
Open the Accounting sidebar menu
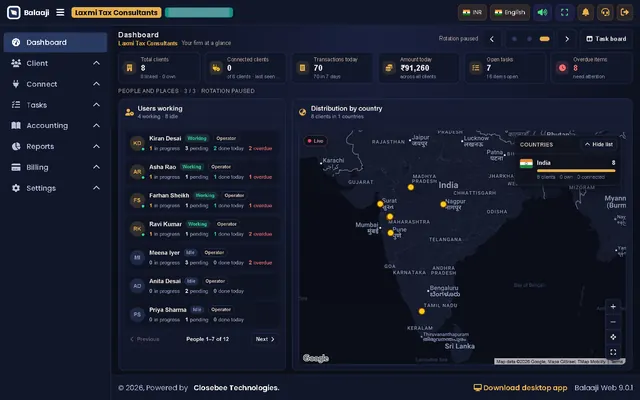coord(55,126)
